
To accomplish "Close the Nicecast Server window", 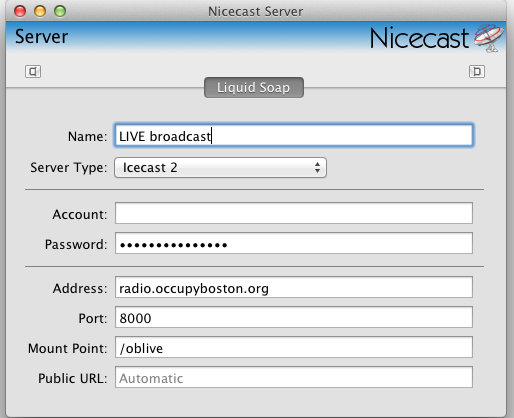I will 20,11.
